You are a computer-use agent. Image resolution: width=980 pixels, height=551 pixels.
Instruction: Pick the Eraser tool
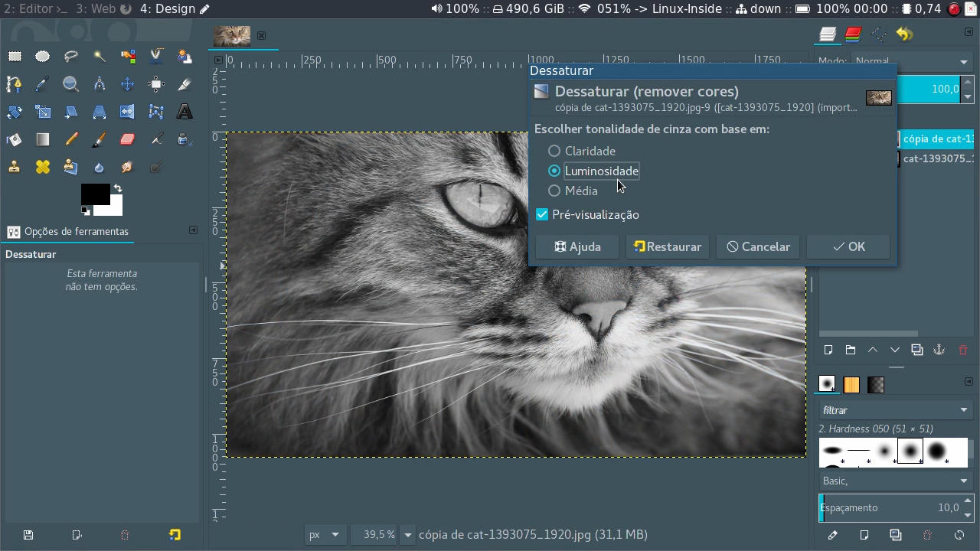tap(128, 139)
